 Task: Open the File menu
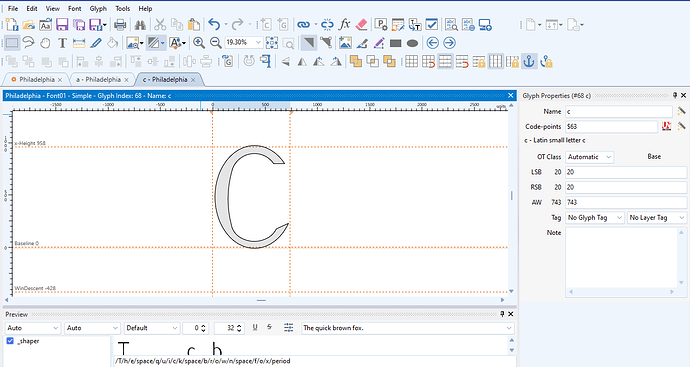point(13,8)
